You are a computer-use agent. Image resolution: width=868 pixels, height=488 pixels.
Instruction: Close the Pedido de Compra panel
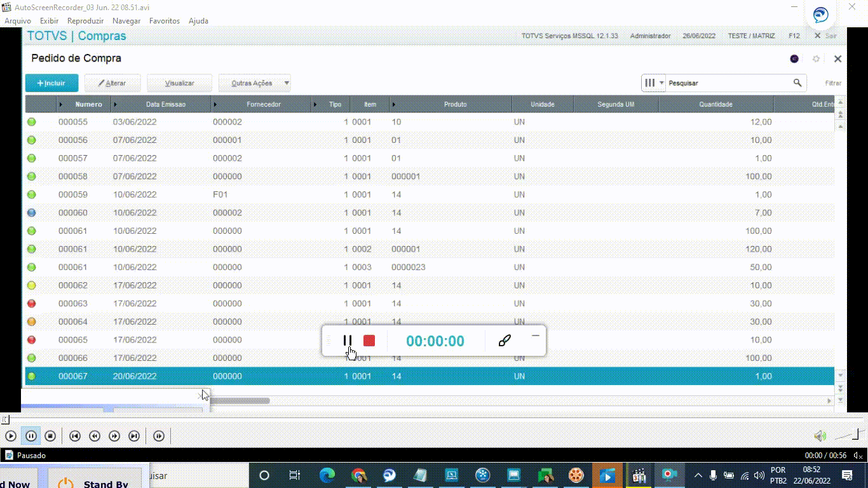point(837,58)
